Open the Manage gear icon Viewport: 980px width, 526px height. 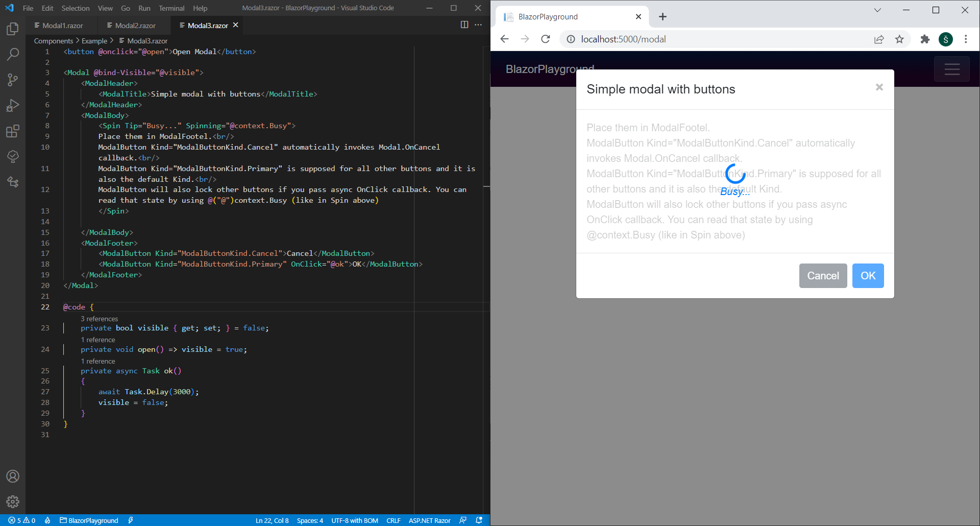coord(13,502)
